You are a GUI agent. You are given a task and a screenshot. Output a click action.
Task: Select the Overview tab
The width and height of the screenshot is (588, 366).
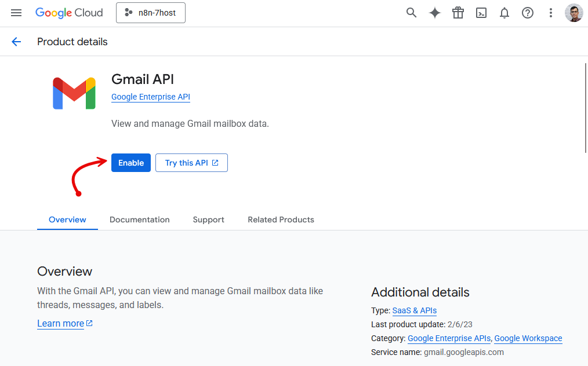coord(67,219)
